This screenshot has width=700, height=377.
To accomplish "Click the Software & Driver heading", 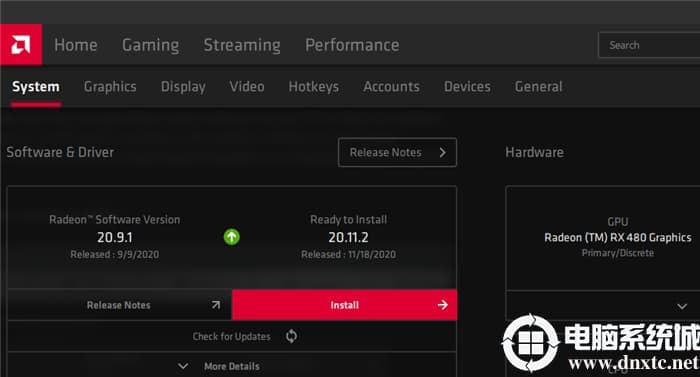I will 60,152.
